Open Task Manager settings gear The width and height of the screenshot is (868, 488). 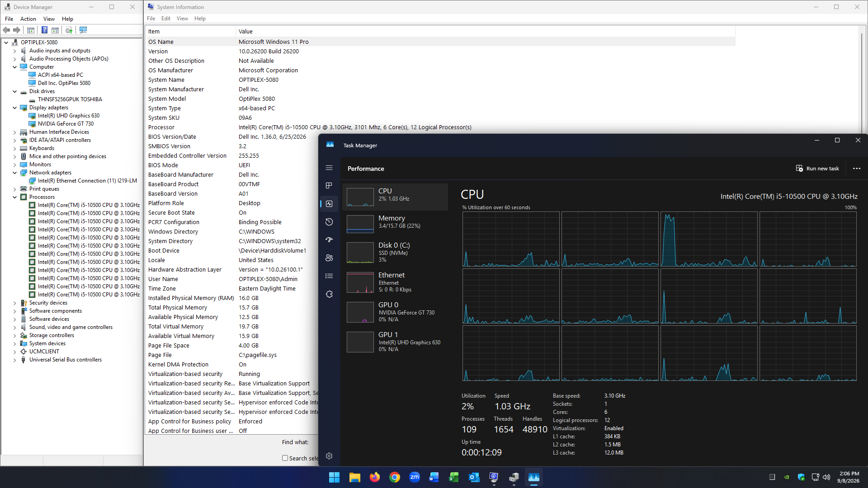pyautogui.click(x=329, y=456)
